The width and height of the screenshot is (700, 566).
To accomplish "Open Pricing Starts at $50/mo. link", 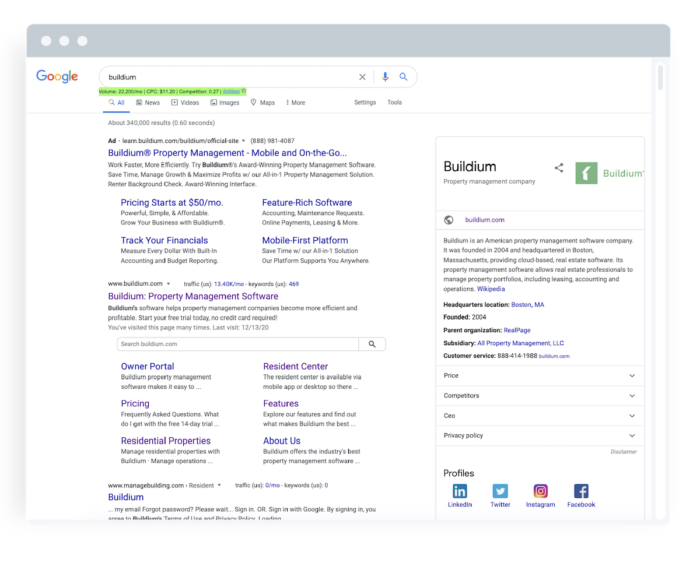I will click(172, 203).
